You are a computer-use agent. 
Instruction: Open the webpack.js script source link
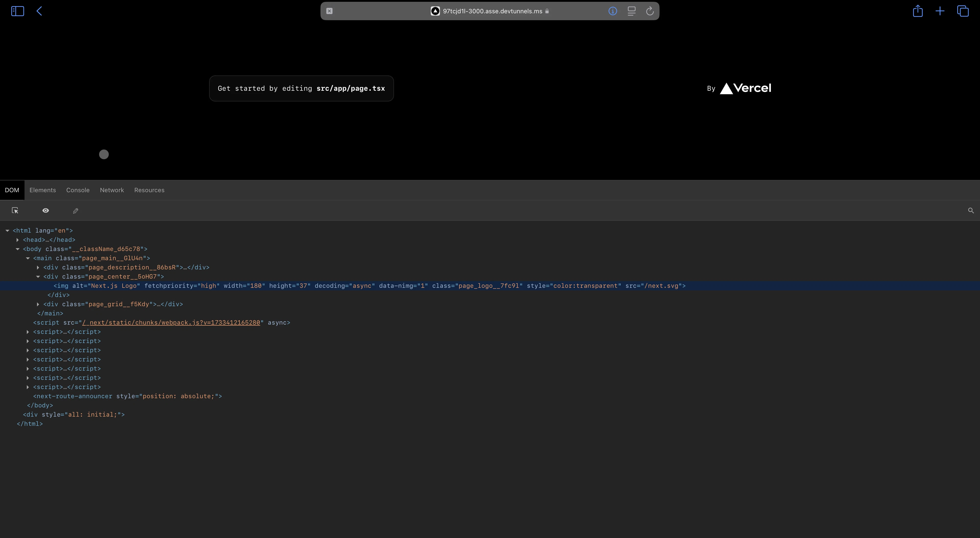pos(171,323)
